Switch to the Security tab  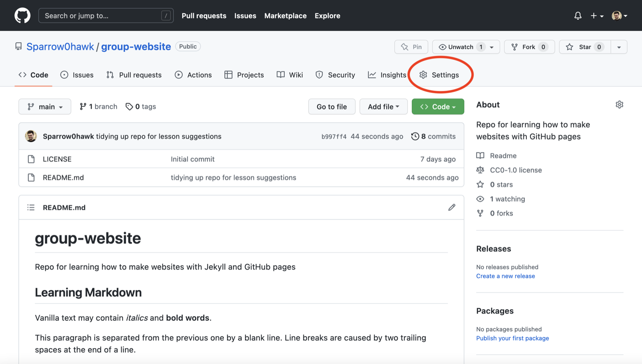click(x=336, y=75)
